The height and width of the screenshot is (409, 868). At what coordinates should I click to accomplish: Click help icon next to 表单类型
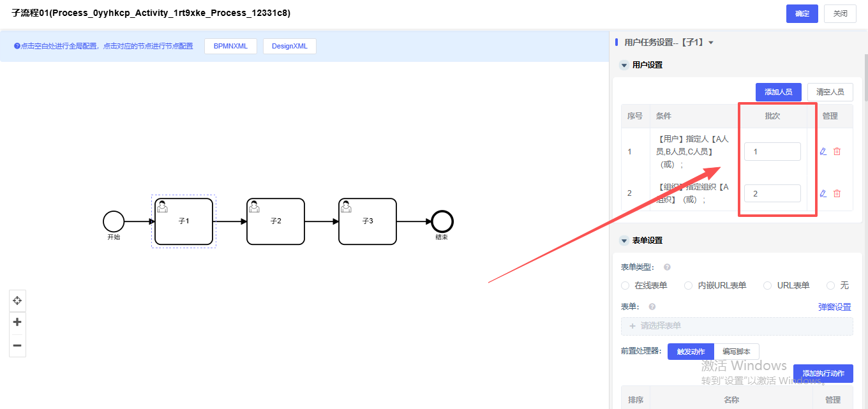pos(667,267)
